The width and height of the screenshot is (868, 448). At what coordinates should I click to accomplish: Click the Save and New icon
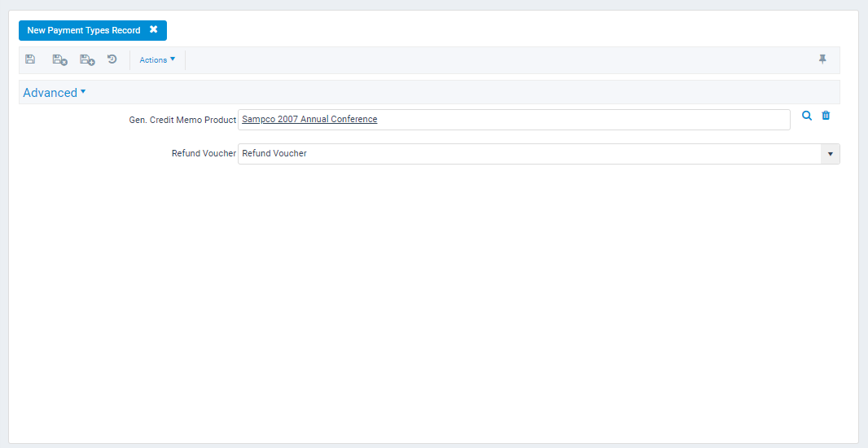87,59
